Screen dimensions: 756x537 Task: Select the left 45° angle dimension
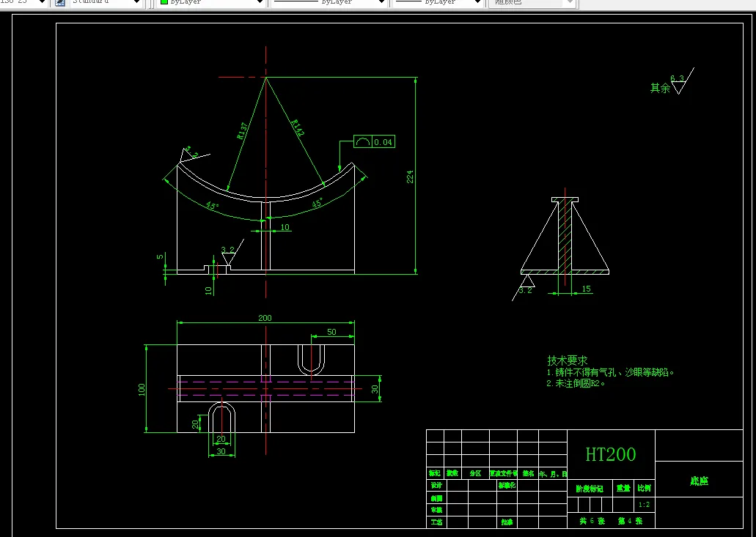[212, 206]
